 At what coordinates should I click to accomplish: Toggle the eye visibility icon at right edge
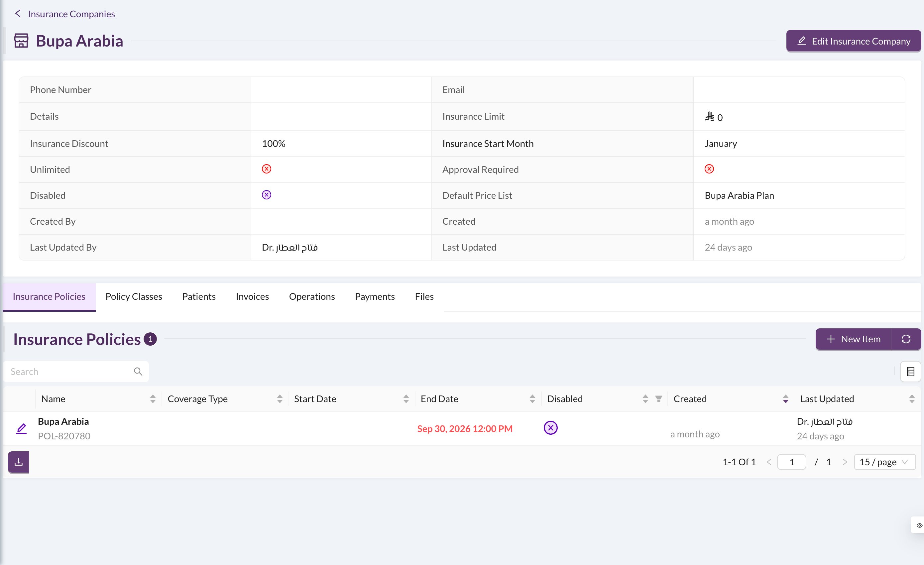pos(919,525)
